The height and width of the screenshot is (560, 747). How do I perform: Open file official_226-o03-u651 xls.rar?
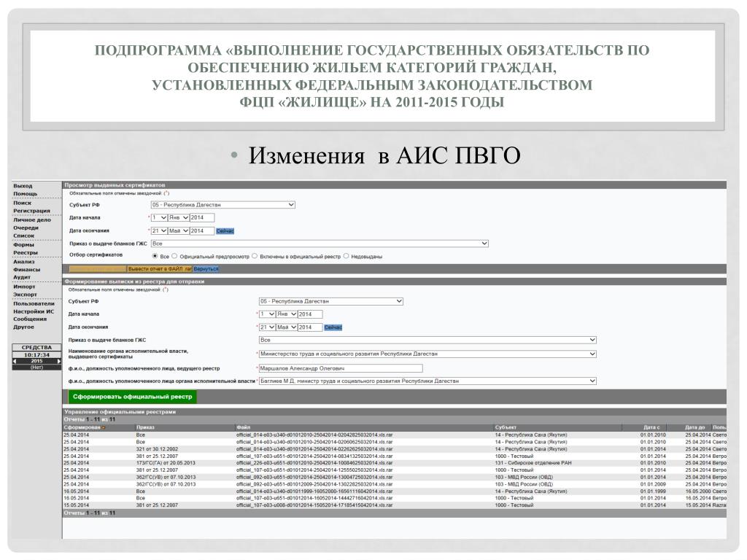point(314,463)
